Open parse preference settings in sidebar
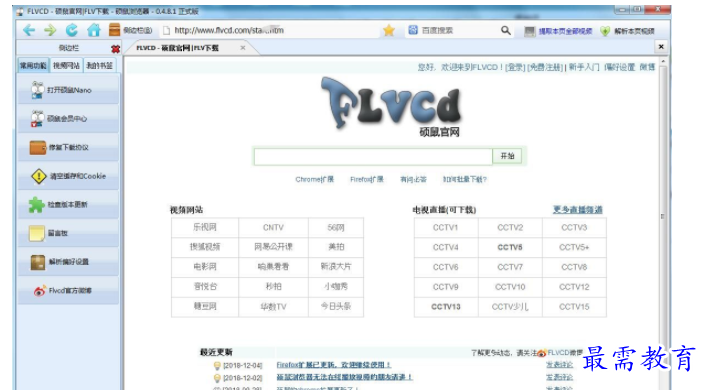Screen dimensions: 704x390 [68, 262]
